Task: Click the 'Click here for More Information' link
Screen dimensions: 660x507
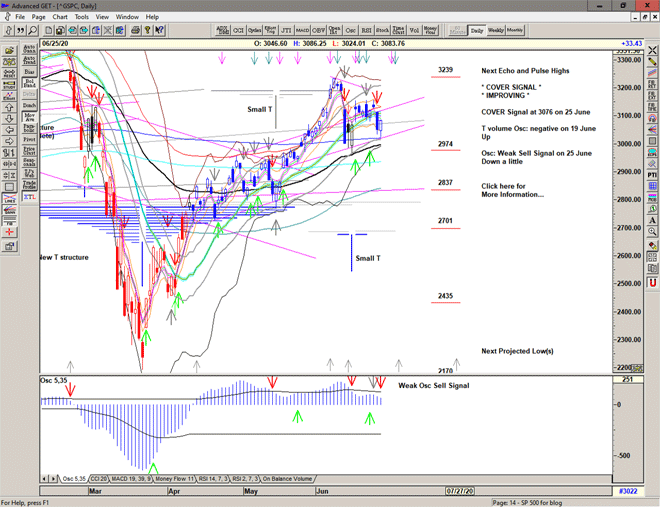Action: (511, 190)
